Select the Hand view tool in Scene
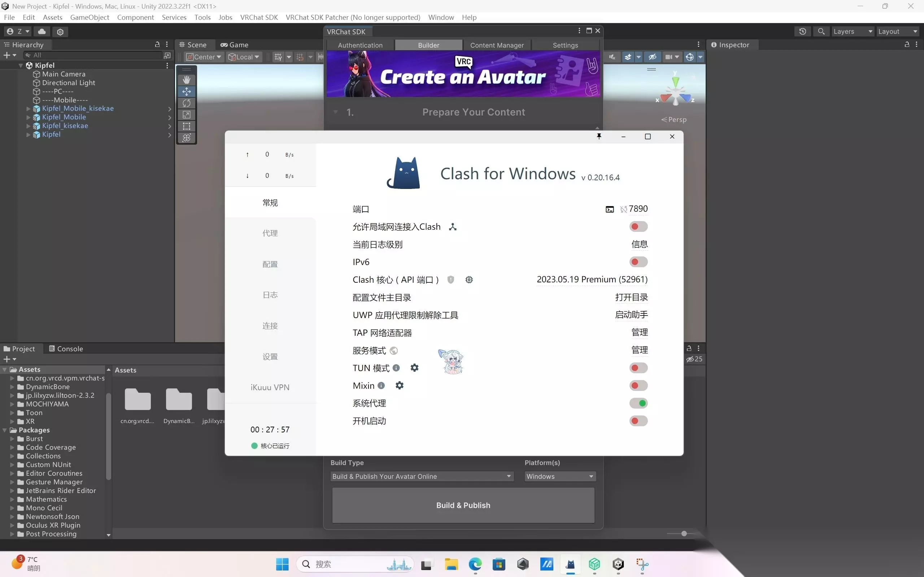The width and height of the screenshot is (924, 577). point(186,80)
